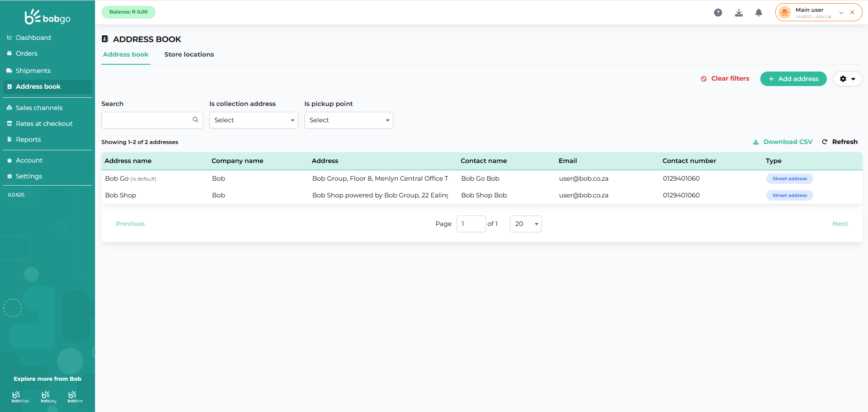868x412 pixels.
Task: Open the bobshop logo link
Action: (x=20, y=397)
